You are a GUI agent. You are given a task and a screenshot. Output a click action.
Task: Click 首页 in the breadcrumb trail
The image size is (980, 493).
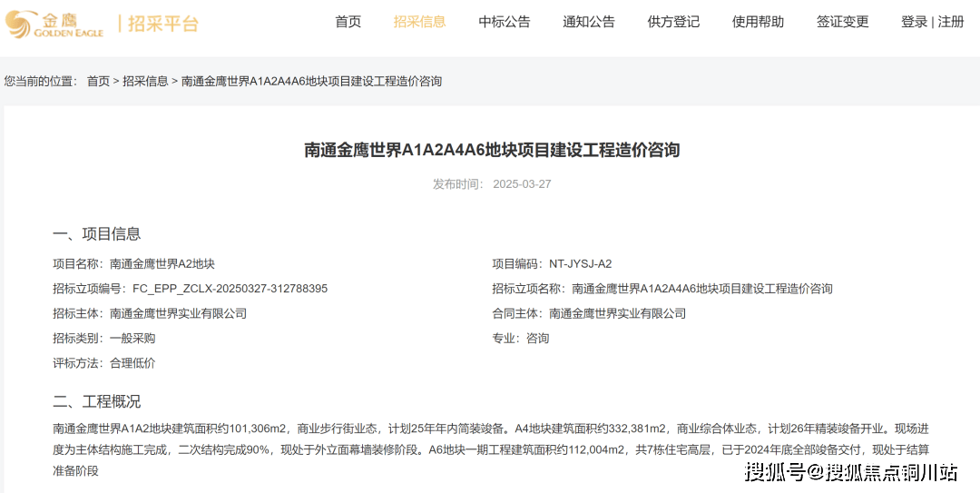coord(98,82)
